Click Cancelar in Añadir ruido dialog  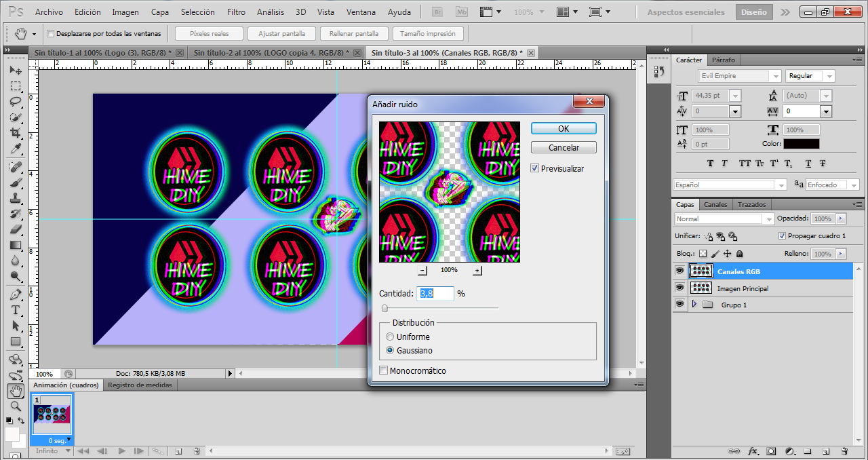coord(564,147)
